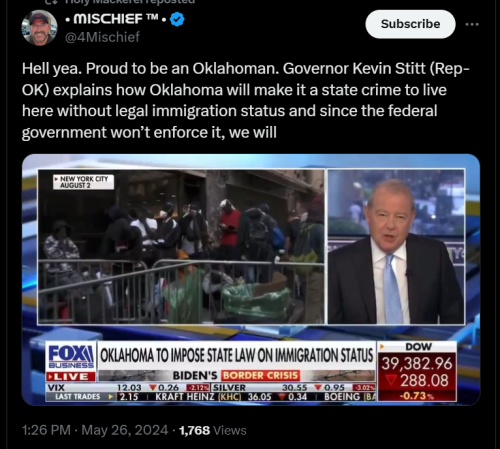
Task: Click the Kraft Heinz stock ticker entry
Action: [231, 397]
